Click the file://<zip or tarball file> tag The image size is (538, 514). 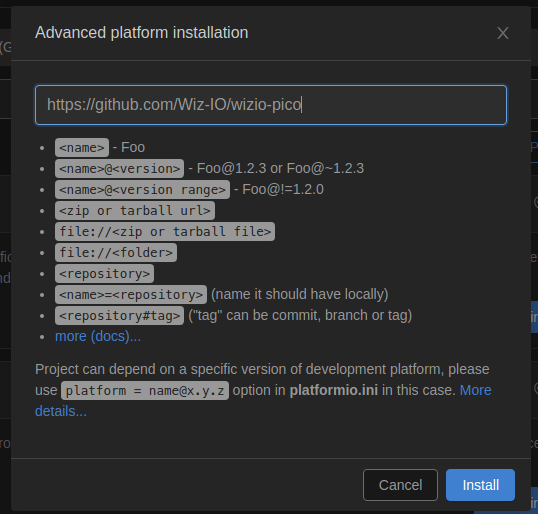(x=165, y=232)
